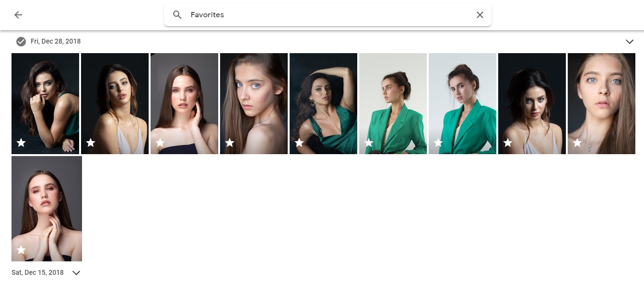Image resolution: width=644 pixels, height=281 pixels.
Task: Open dark-haired woman photo on black background
Action: (532, 103)
